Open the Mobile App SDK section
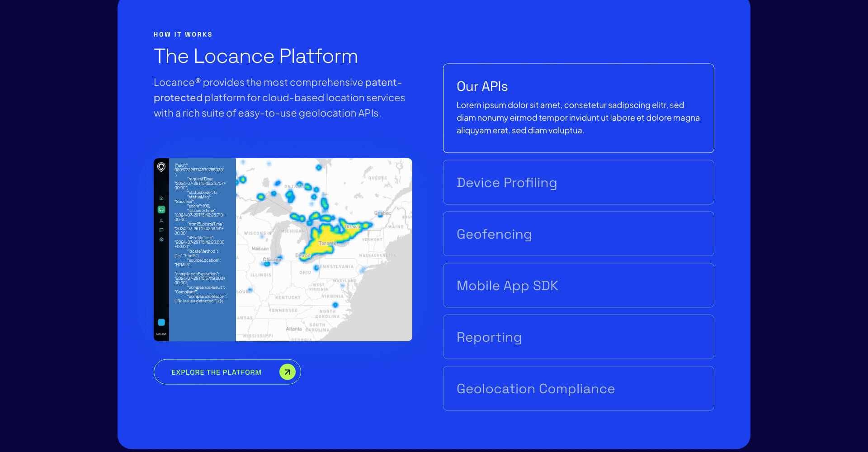Viewport: 868px width, 452px height. pyautogui.click(x=578, y=285)
